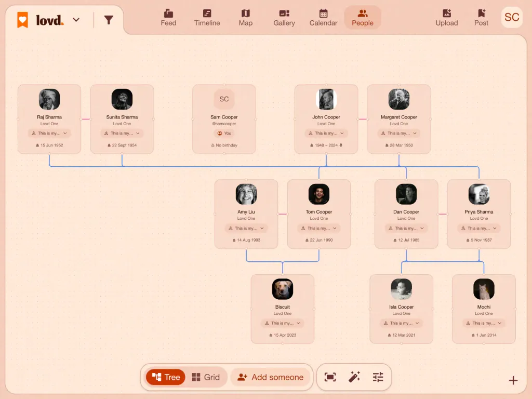The height and width of the screenshot is (399, 532).
Task: Open Sunita Sharma's relationship dropdown
Action: 122,134
